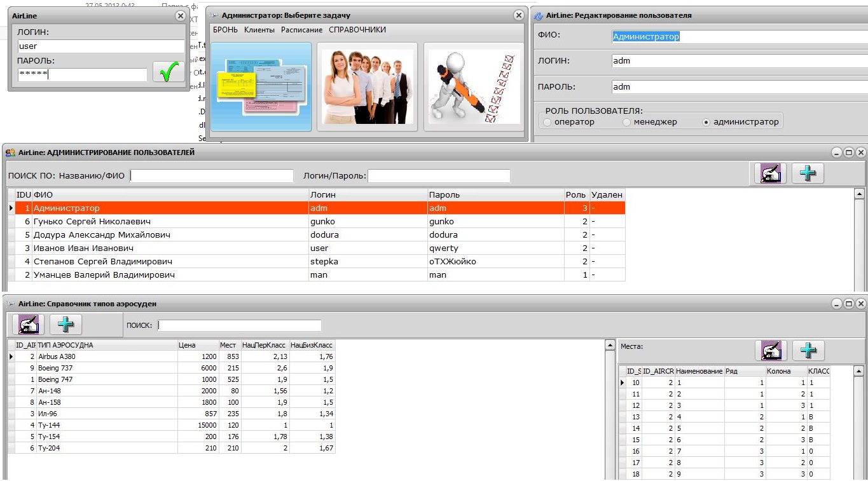Select seat row with ID 13
868x481 pixels.
tap(725, 417)
